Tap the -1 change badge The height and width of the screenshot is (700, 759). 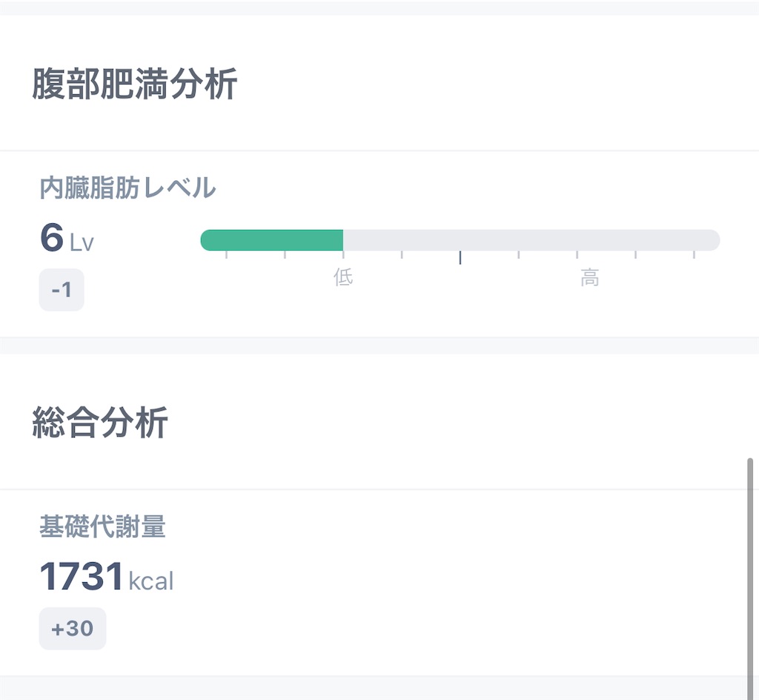62,289
